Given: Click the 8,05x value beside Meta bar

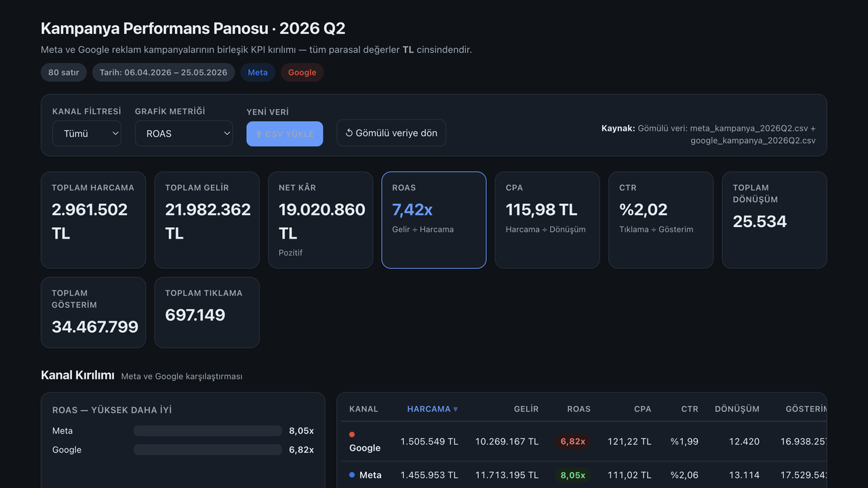Looking at the screenshot, I should (301, 431).
